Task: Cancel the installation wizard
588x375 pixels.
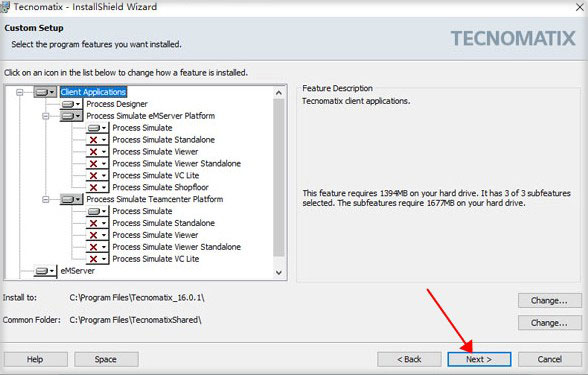Action: (x=550, y=359)
